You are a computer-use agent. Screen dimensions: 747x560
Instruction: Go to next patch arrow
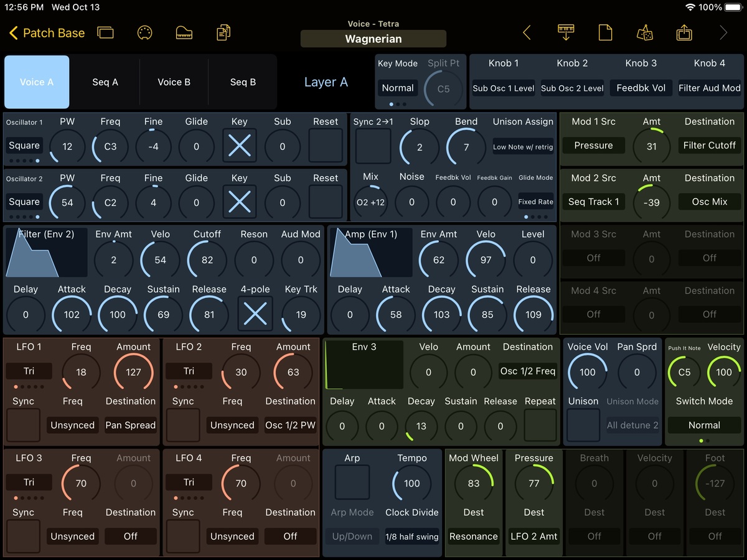723,33
